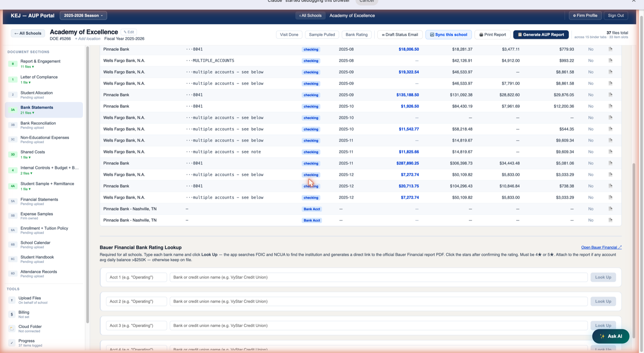
Task: Open the Student Handbook section
Action: click(44, 259)
